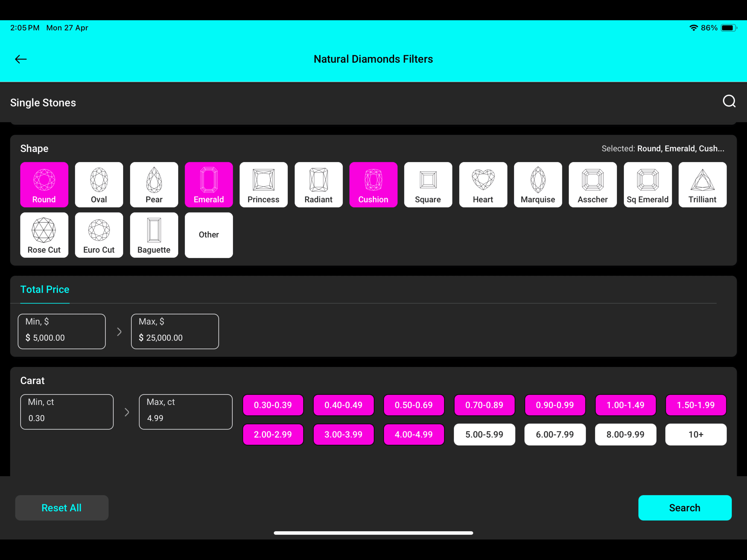Toggle carat range 0.40-0.49
The image size is (747, 560).
coord(343,405)
